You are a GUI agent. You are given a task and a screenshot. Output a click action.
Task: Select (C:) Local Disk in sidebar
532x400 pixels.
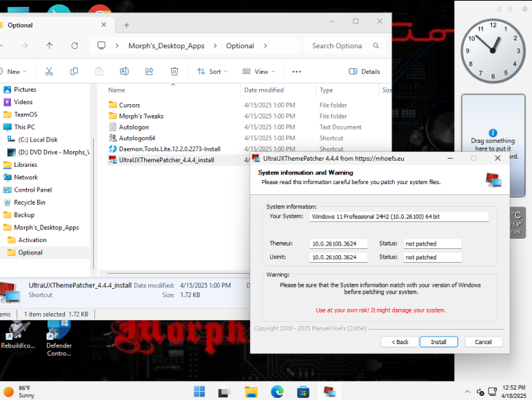tap(38, 139)
